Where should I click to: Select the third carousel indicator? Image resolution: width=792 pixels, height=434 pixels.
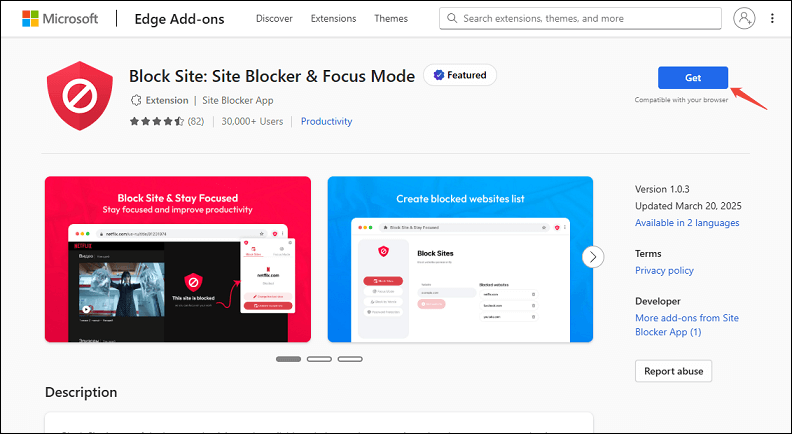[x=350, y=359]
